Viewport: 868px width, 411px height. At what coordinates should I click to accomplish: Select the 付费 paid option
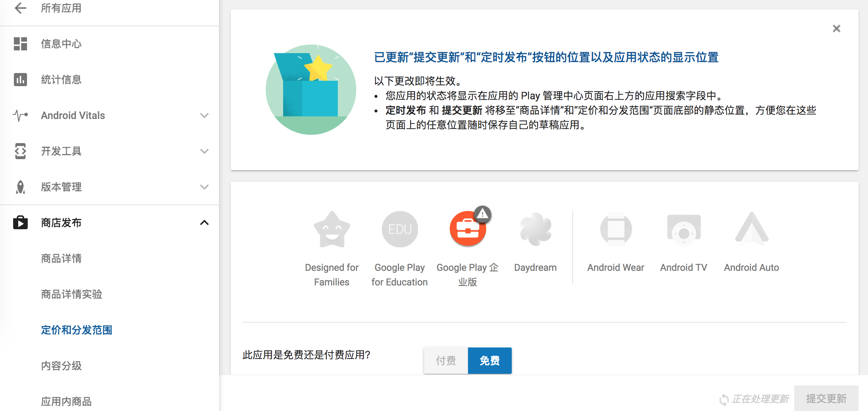(446, 361)
